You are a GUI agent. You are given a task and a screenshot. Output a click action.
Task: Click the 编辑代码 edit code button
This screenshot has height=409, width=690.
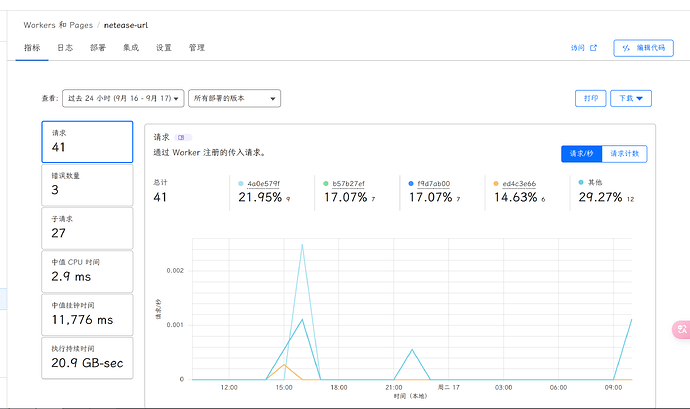coord(643,48)
